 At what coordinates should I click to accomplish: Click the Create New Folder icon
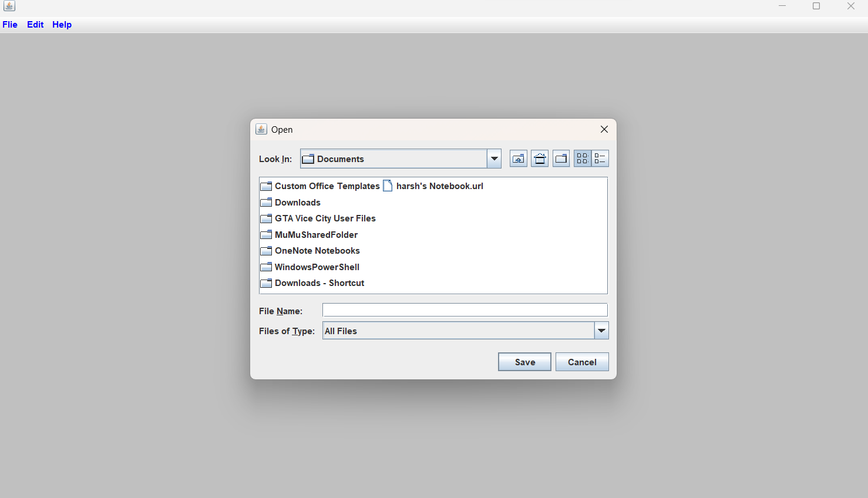click(x=560, y=158)
